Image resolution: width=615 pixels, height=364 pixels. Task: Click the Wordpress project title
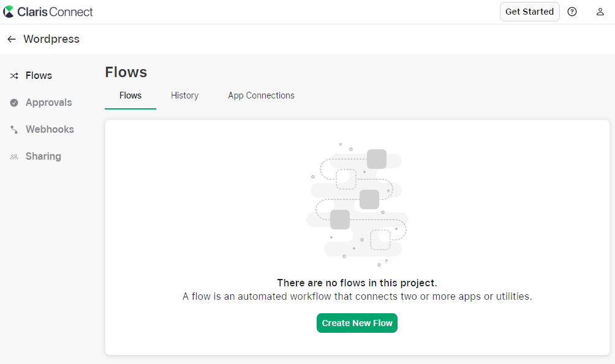tap(51, 39)
